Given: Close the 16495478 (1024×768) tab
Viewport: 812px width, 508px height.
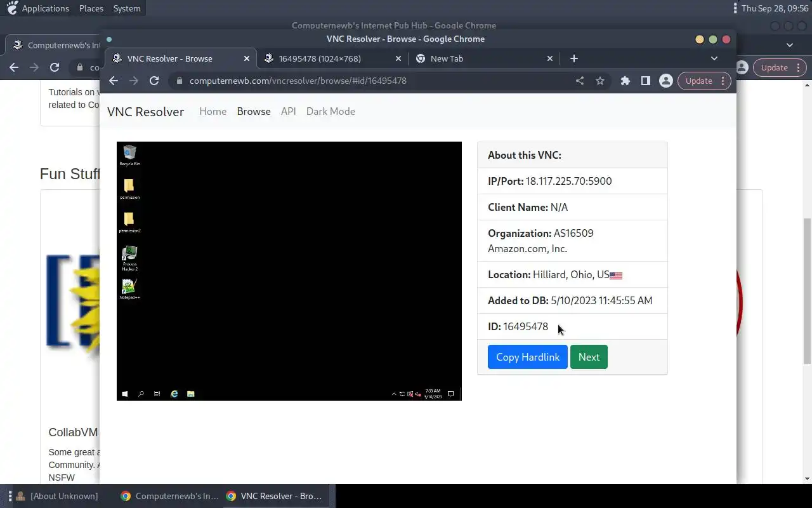Looking at the screenshot, I should 398,58.
